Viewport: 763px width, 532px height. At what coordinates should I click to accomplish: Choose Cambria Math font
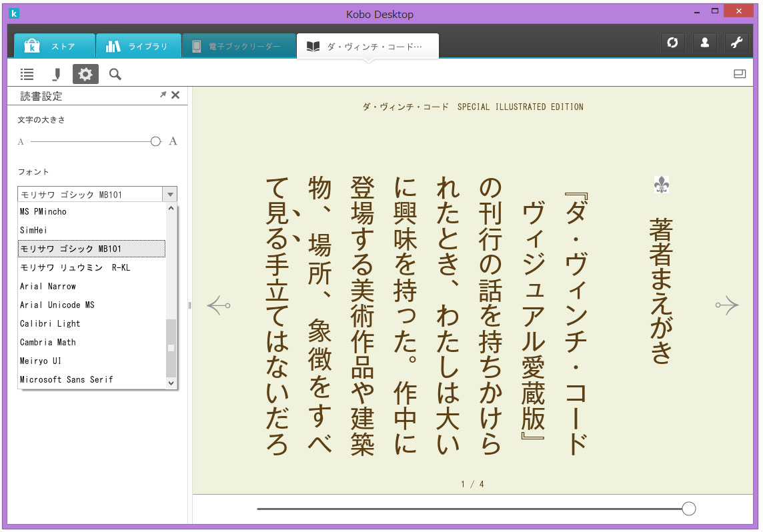click(91, 343)
